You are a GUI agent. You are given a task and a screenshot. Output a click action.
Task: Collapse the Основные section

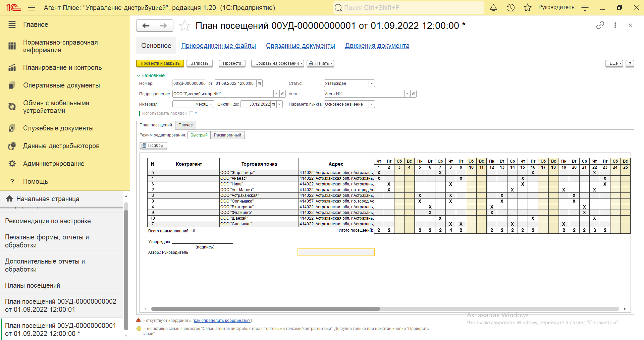(139, 75)
